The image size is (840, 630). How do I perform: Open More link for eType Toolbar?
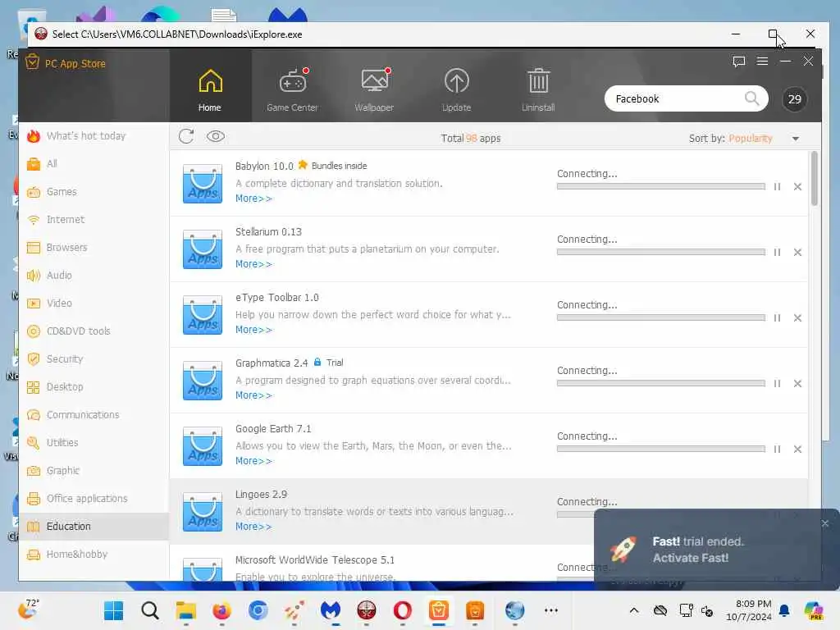click(x=253, y=330)
